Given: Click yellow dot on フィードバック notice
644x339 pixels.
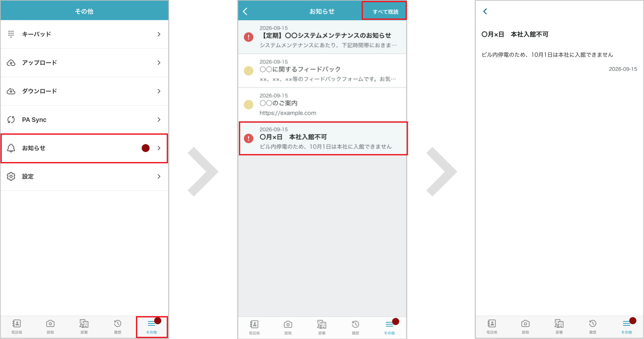Looking at the screenshot, I should [x=249, y=71].
